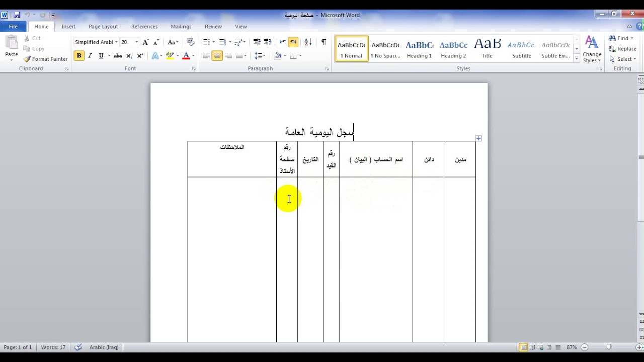Click the Find binoculars button
This screenshot has height=362, width=644.
tap(621, 38)
